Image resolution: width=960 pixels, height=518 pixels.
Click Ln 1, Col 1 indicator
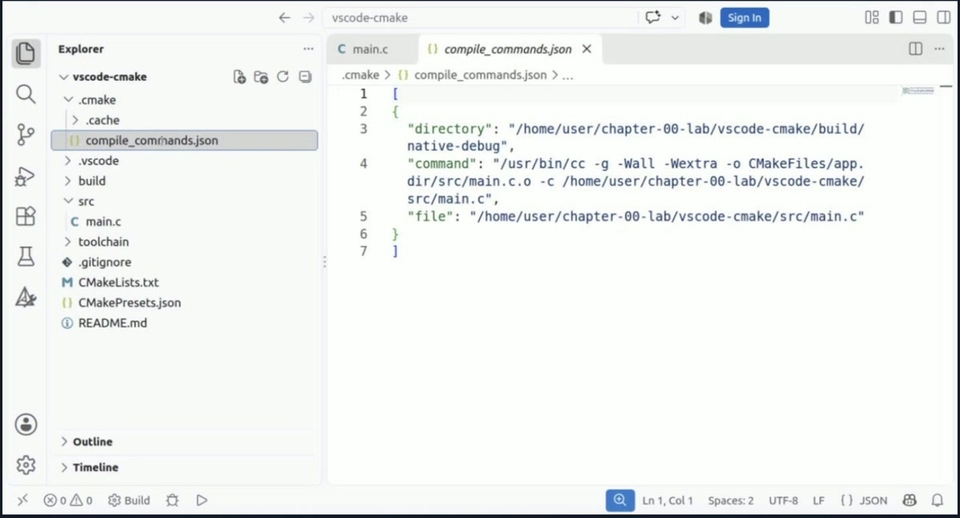click(667, 500)
